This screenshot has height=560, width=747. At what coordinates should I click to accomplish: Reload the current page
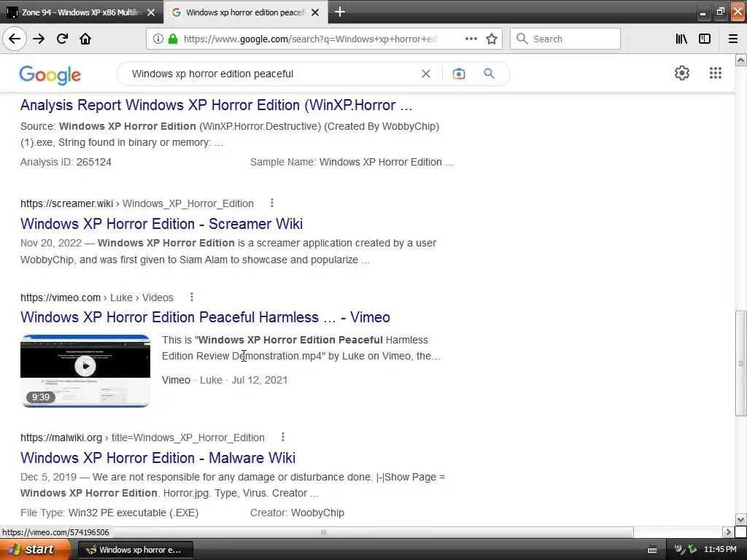pyautogui.click(x=62, y=39)
